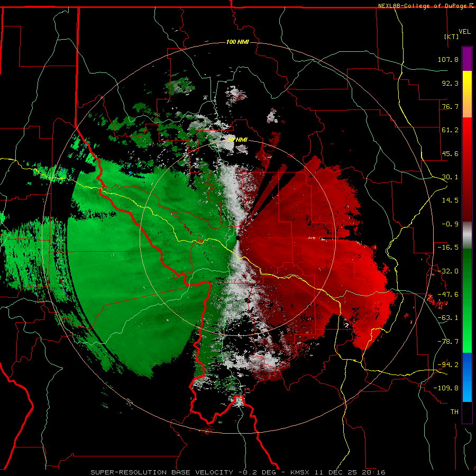Click the Super-Resolution Base Velocity KMSX caption

pyautogui.click(x=238, y=472)
